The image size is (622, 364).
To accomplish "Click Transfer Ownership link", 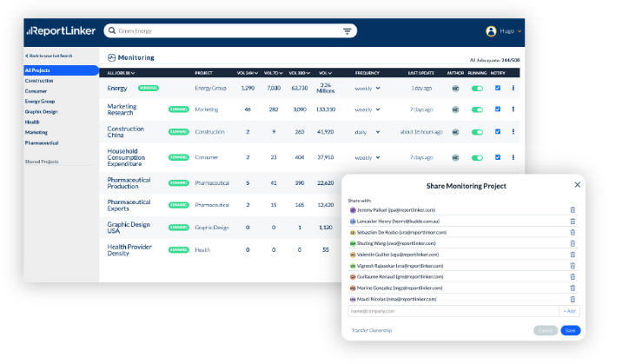I will (x=372, y=330).
